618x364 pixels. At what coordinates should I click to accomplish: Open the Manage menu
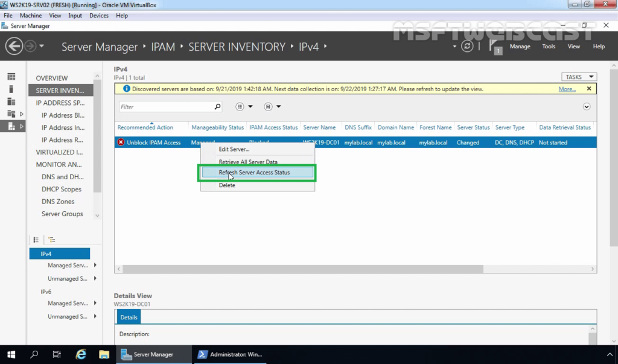[520, 46]
